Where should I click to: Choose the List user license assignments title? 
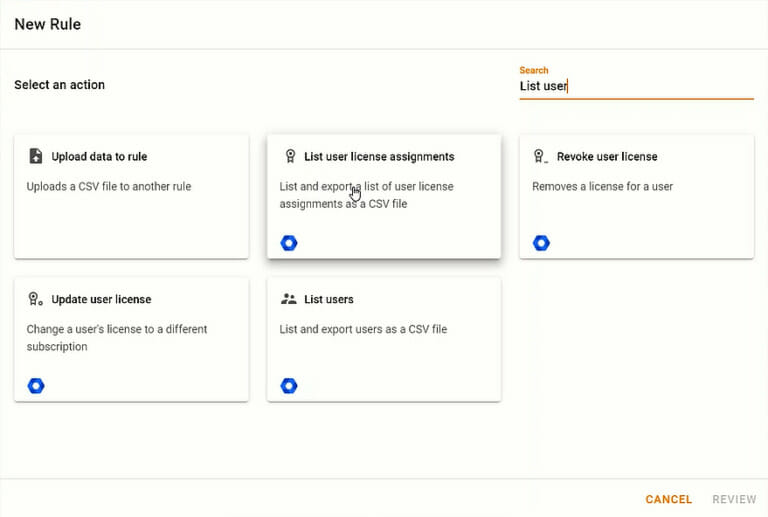point(379,157)
